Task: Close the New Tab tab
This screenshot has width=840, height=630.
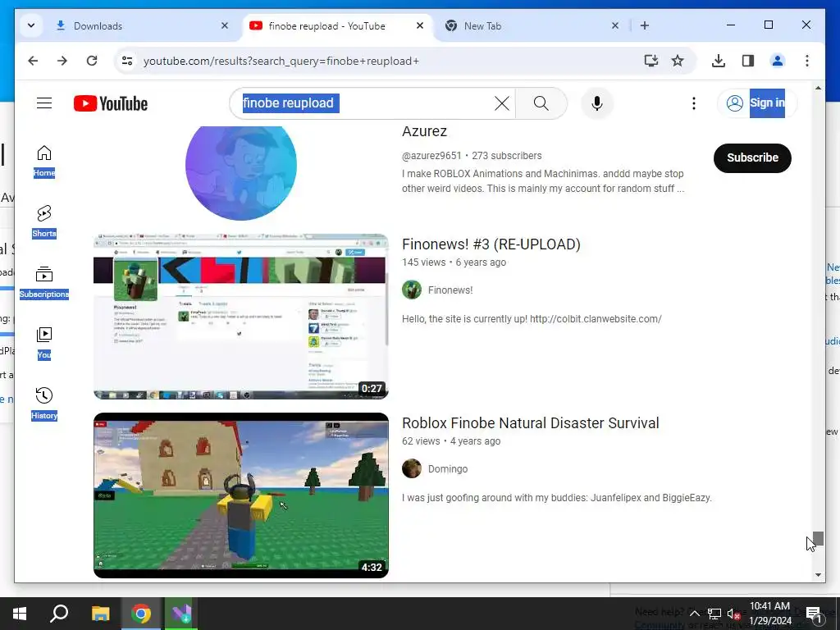Action: (615, 25)
